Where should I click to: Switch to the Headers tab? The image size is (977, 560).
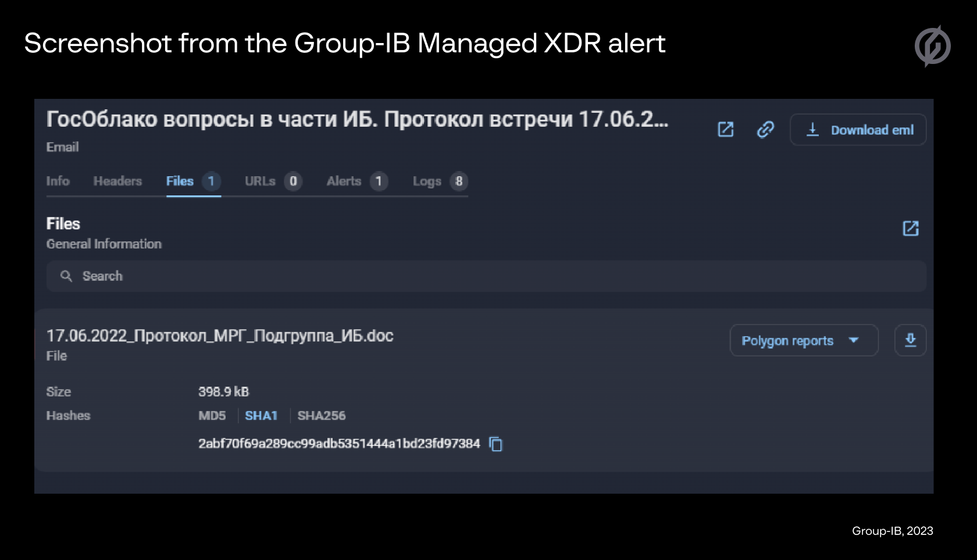point(118,181)
